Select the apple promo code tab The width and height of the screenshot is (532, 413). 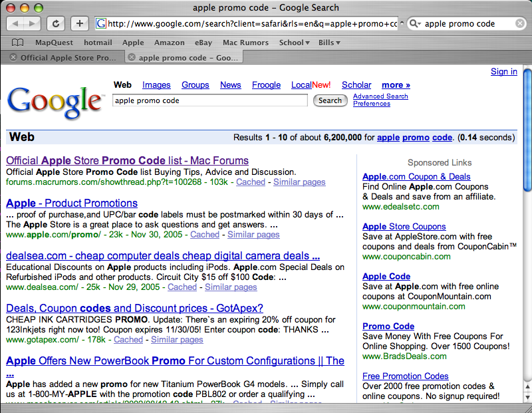(184, 57)
